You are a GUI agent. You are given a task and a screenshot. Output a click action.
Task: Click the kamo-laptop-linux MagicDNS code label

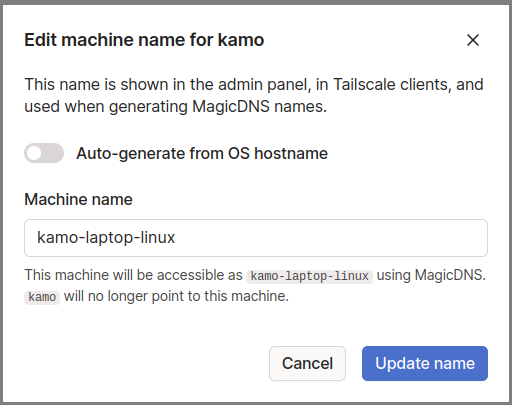[x=309, y=276]
